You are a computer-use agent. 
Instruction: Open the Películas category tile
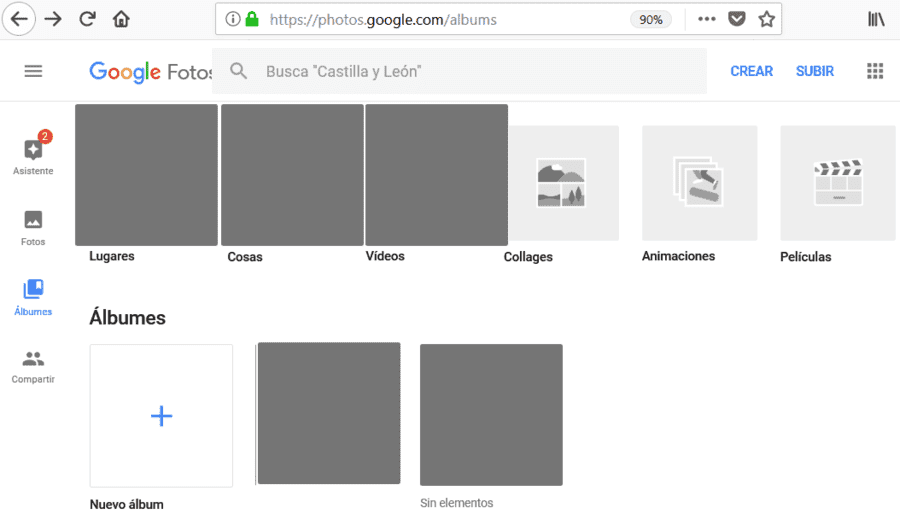click(838, 183)
